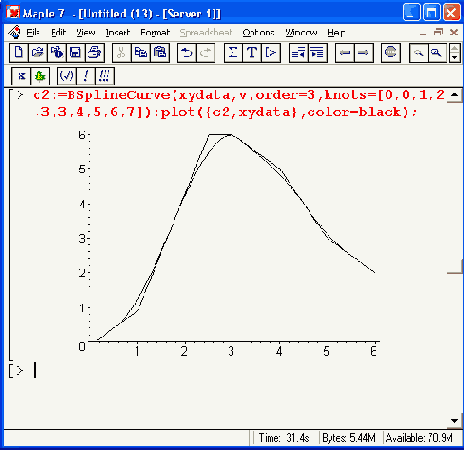The image size is (464, 450).
Task: Insert Maple input with the Sigma icon
Action: click(x=233, y=53)
